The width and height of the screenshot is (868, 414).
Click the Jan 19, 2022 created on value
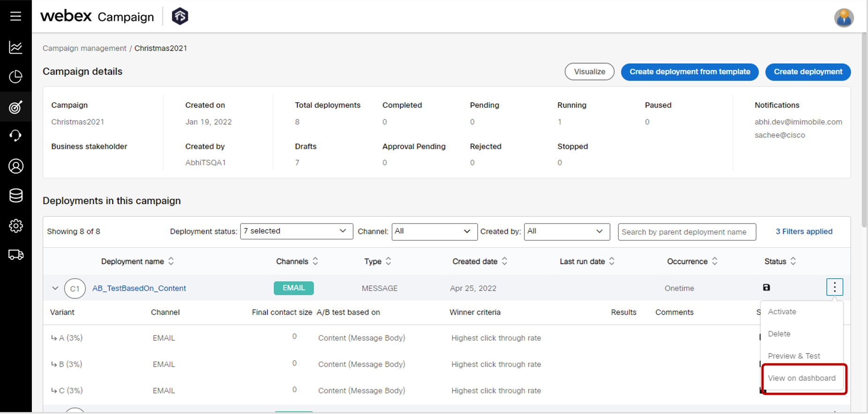(x=208, y=122)
